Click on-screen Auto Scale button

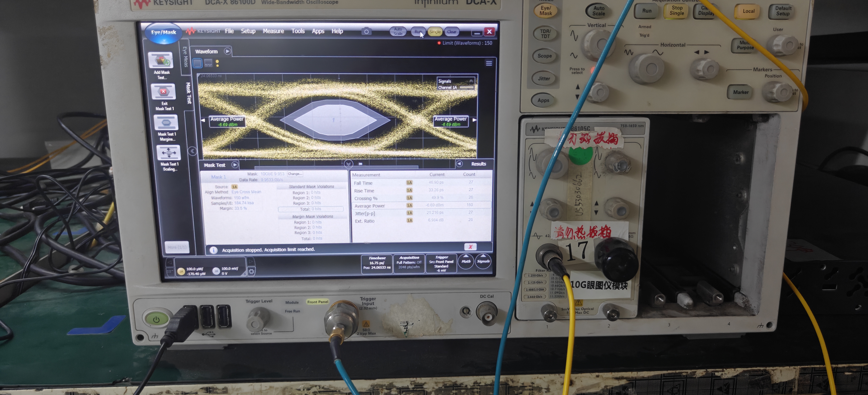(x=398, y=32)
